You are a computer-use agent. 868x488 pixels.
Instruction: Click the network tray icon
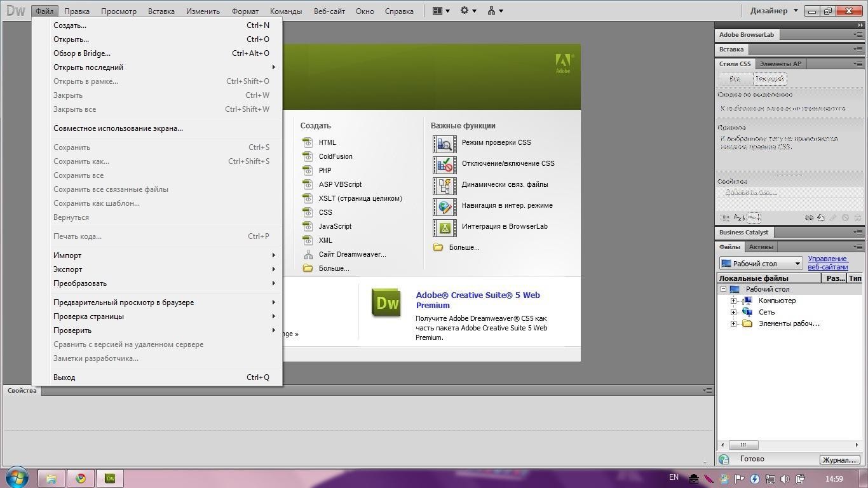(x=770, y=479)
